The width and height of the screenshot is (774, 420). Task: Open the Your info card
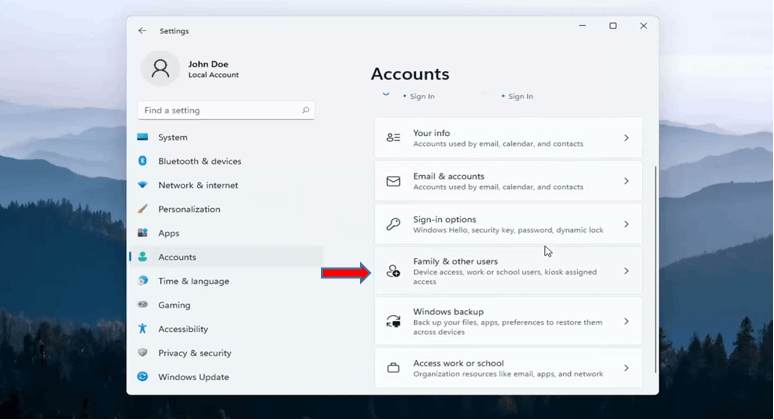pos(508,138)
